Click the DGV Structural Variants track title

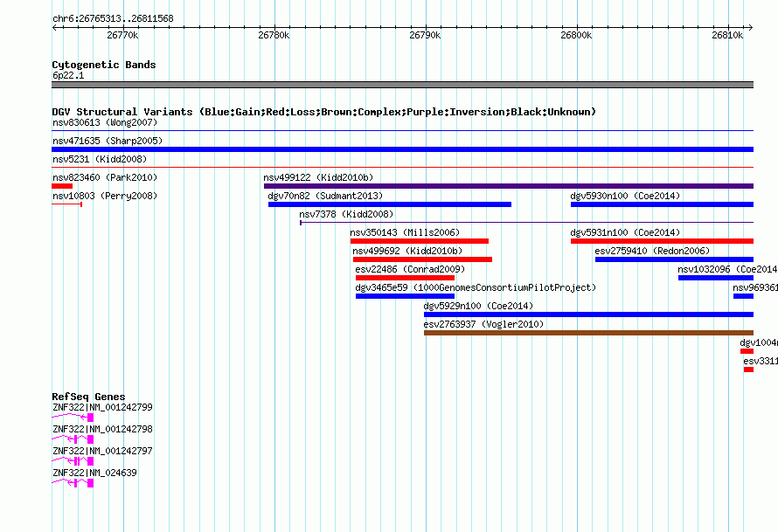point(324,112)
